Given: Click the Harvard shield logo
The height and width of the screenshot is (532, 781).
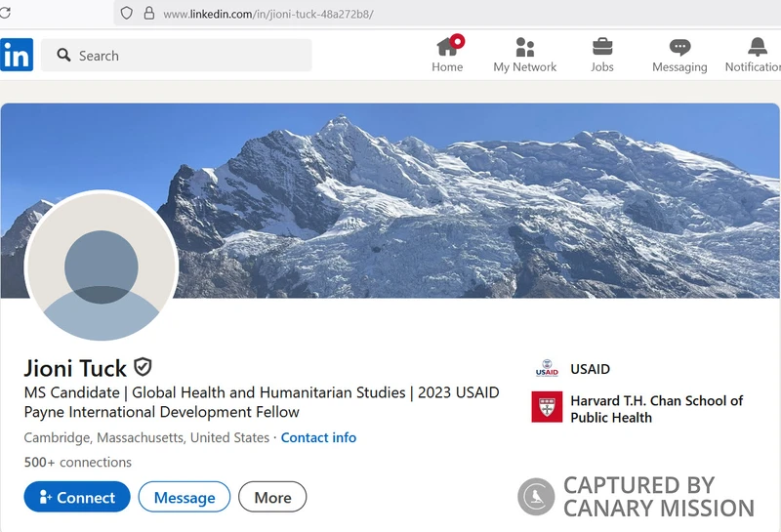Looking at the screenshot, I should [x=547, y=407].
